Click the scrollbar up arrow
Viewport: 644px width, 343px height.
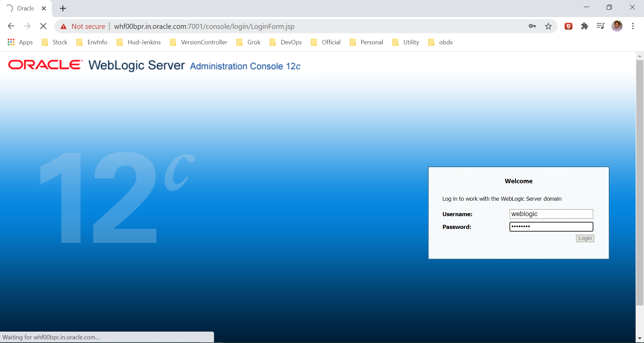pyautogui.click(x=640, y=56)
